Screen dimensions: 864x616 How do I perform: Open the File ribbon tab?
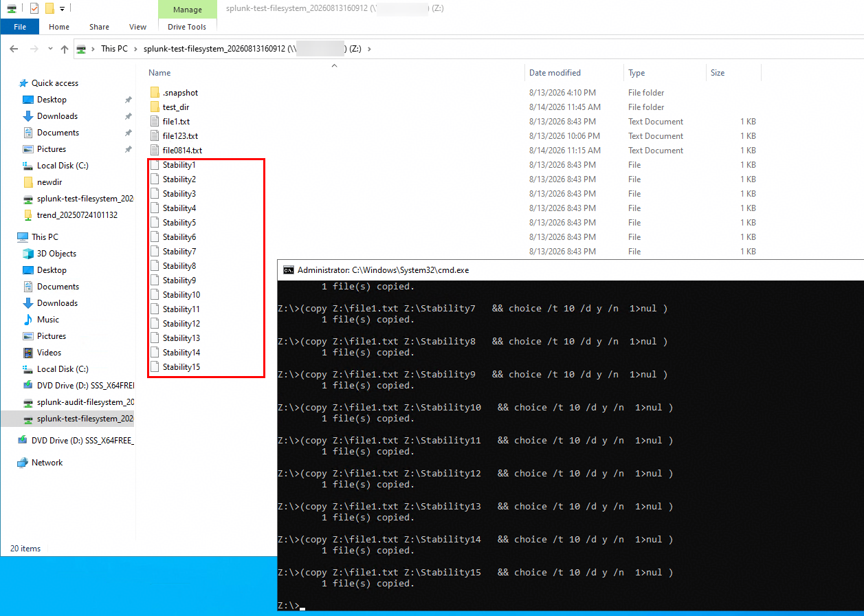pos(20,27)
